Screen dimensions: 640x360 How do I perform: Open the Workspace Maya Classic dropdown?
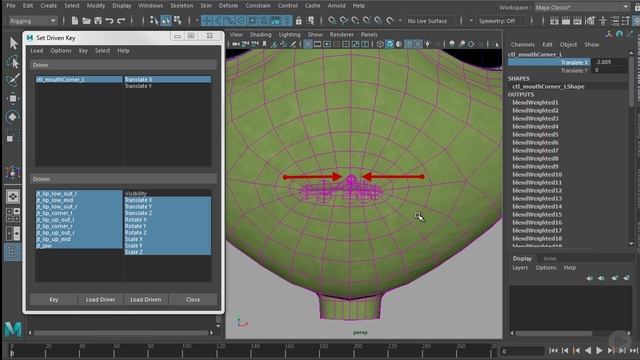click(582, 7)
